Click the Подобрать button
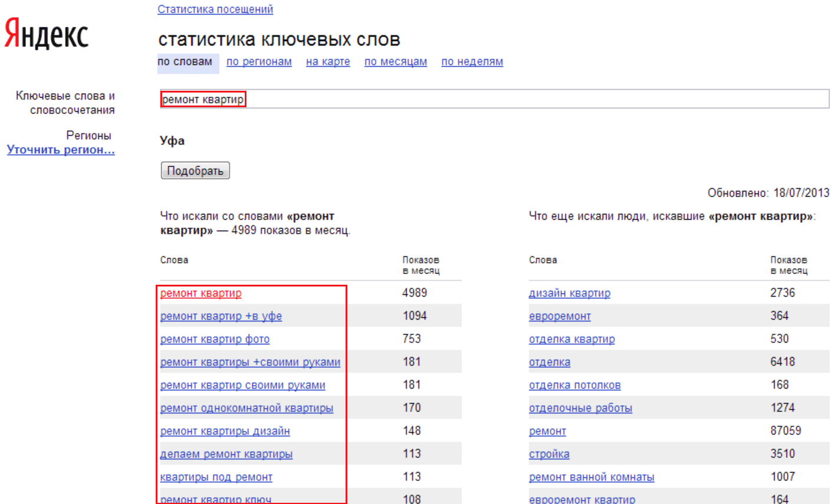Viewport: 835px width, 504px height. click(x=195, y=171)
